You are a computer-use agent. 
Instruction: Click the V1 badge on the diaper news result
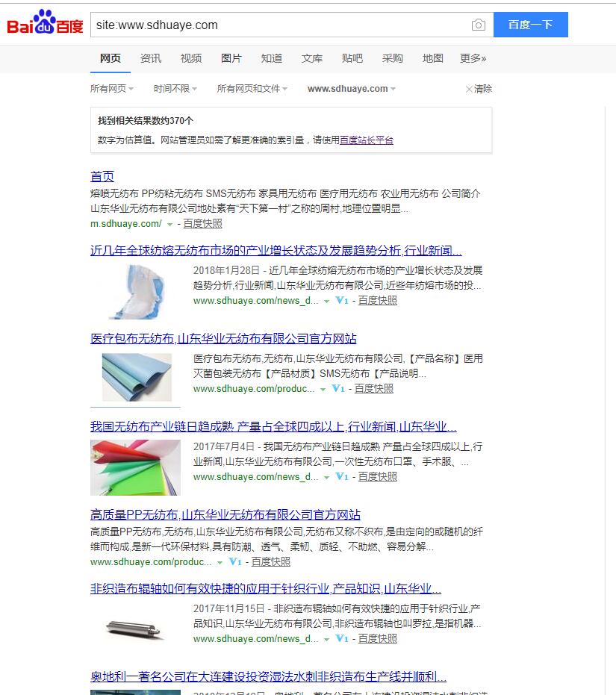341,301
